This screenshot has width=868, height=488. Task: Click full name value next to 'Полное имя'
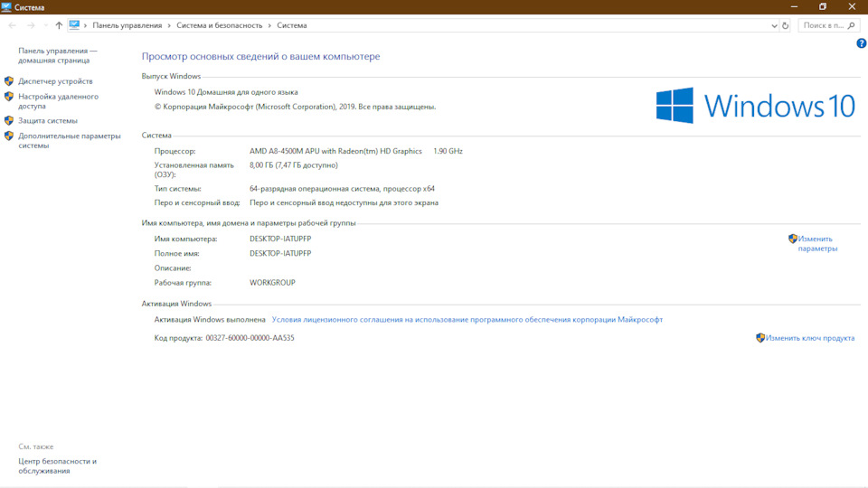point(280,253)
